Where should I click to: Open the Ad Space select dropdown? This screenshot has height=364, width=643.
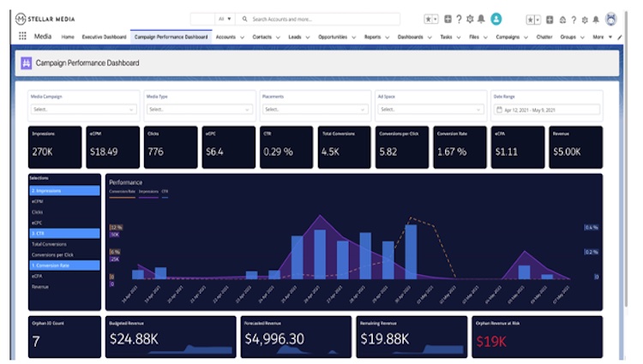click(x=430, y=110)
